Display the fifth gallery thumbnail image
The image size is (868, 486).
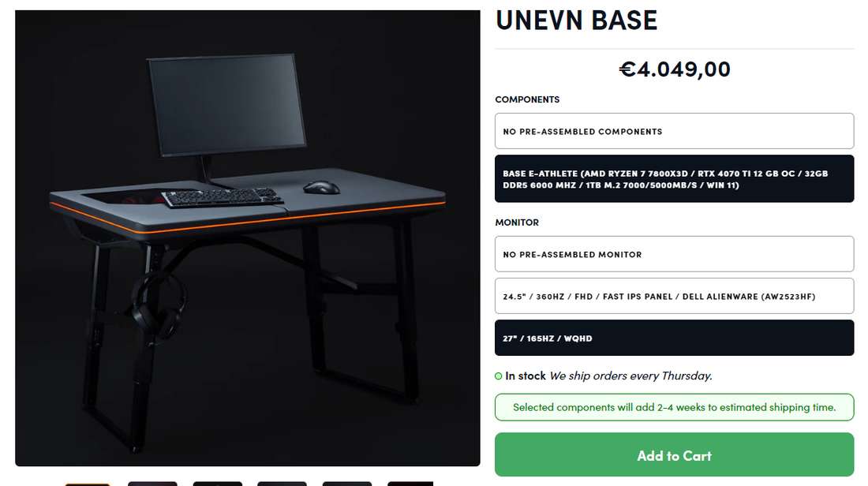tap(347, 484)
